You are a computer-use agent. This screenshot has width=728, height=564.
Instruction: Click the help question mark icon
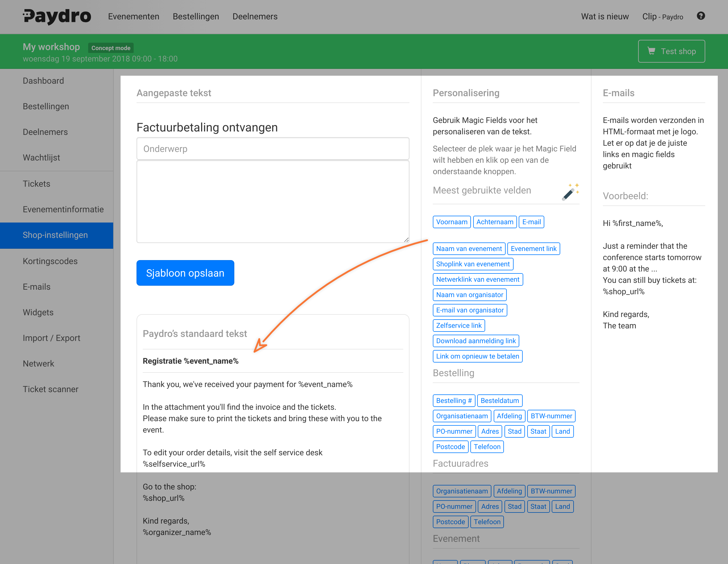(701, 16)
